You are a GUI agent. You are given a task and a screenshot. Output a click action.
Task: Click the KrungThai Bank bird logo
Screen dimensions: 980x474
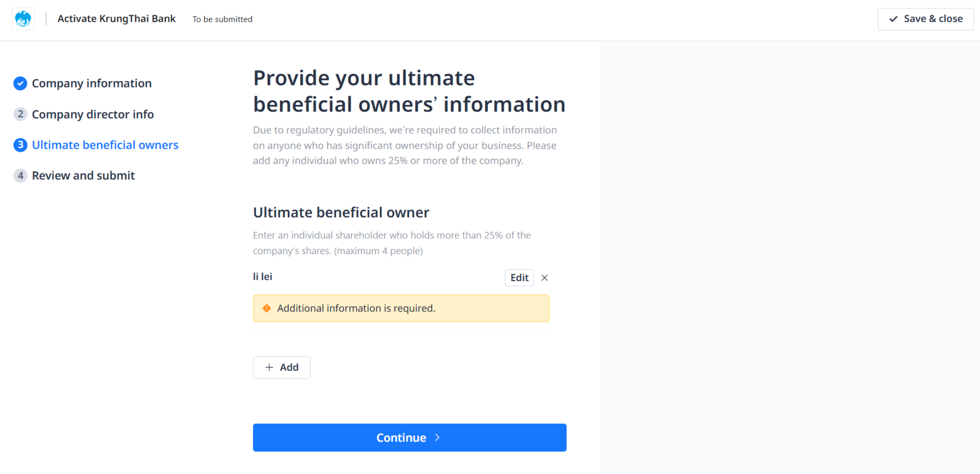pos(23,19)
